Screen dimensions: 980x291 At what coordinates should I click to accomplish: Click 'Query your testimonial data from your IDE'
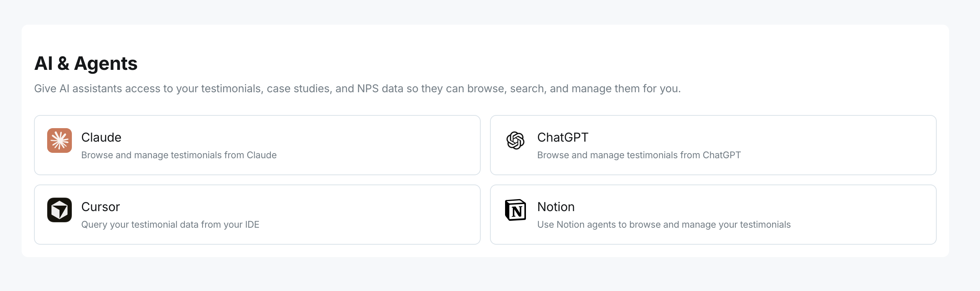click(x=170, y=225)
